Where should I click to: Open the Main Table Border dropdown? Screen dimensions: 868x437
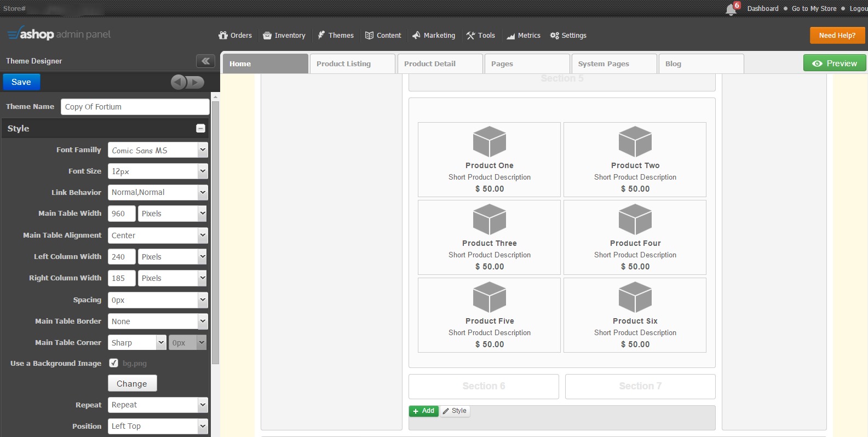tap(158, 321)
